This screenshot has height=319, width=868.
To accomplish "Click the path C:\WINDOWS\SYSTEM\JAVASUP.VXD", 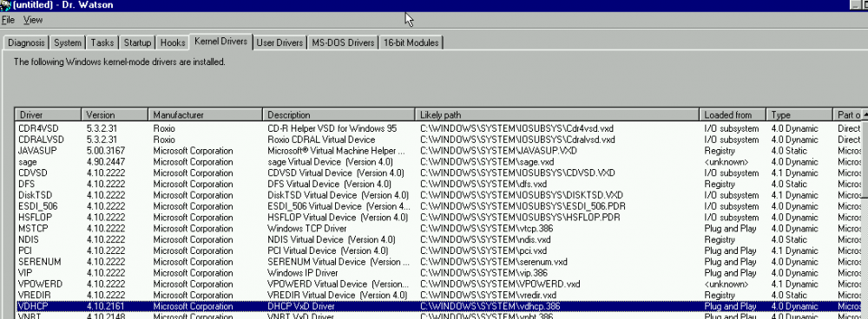I will 498,150.
